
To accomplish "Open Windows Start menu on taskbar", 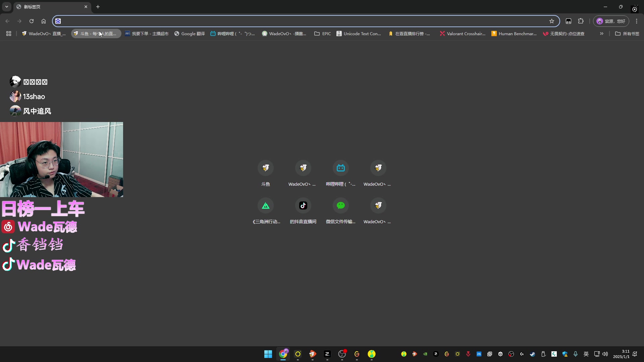I will tap(268, 354).
